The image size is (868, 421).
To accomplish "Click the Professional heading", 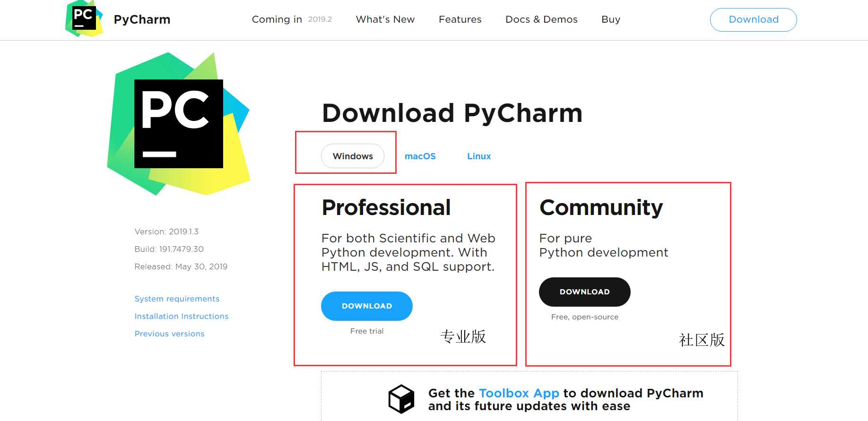I will (386, 207).
